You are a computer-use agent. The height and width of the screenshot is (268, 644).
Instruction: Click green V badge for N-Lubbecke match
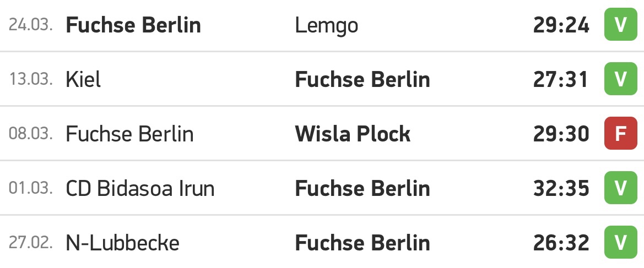(x=620, y=243)
